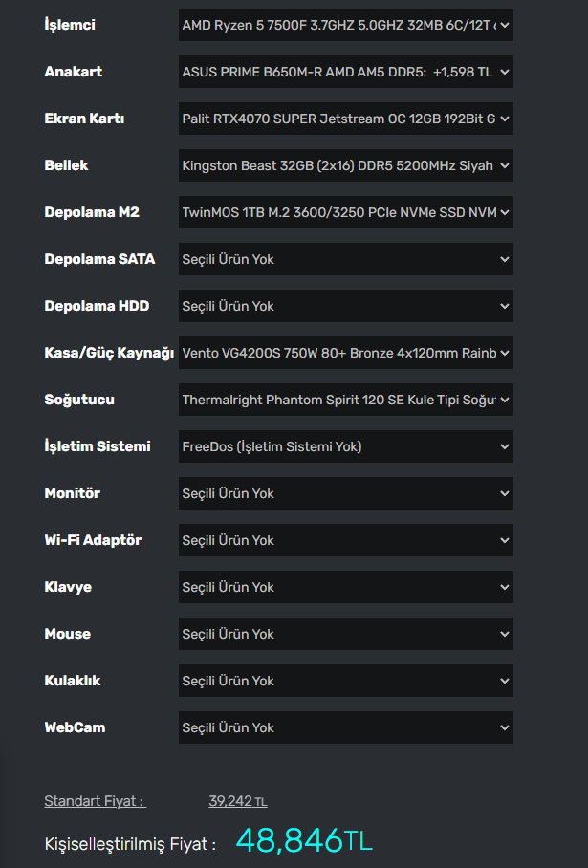Image resolution: width=588 pixels, height=868 pixels.
Task: Open the Wi-Fi Adaptör dropdown
Action: tap(345, 540)
